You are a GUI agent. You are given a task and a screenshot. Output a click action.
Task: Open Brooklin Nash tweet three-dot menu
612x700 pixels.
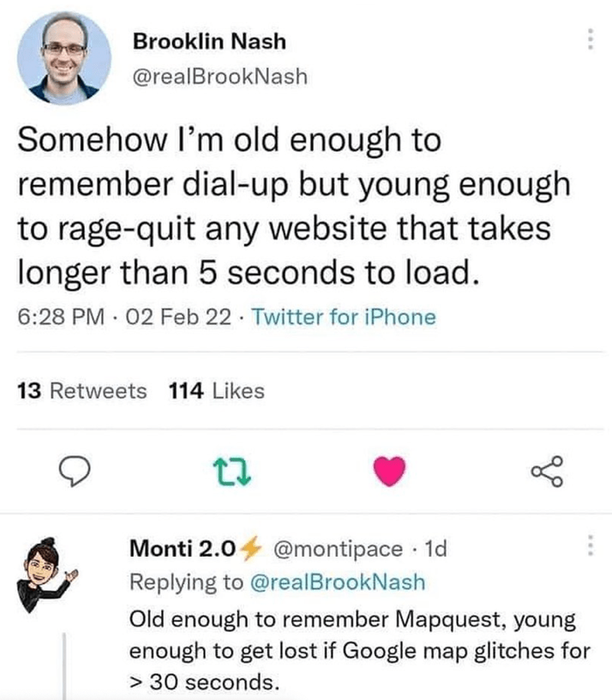click(590, 39)
